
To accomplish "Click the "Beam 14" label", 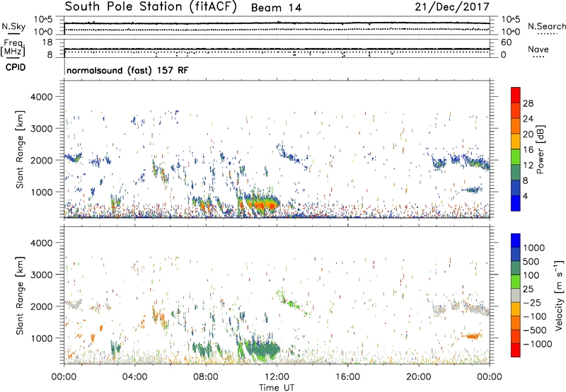I will click(276, 8).
